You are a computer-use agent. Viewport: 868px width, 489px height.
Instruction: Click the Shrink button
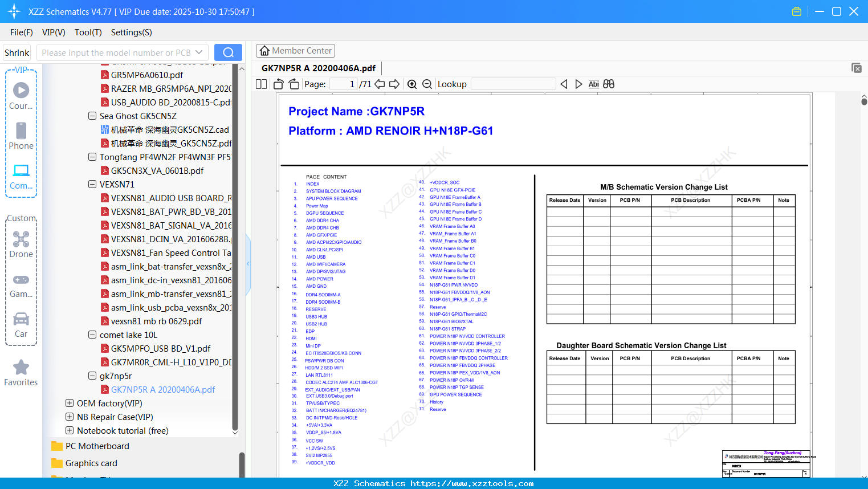17,52
